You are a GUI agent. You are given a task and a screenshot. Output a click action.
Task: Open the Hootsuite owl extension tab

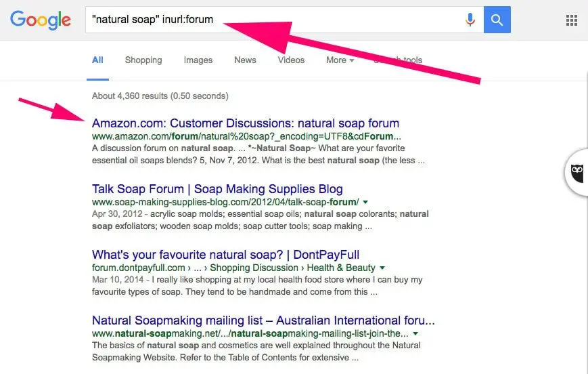coord(576,172)
